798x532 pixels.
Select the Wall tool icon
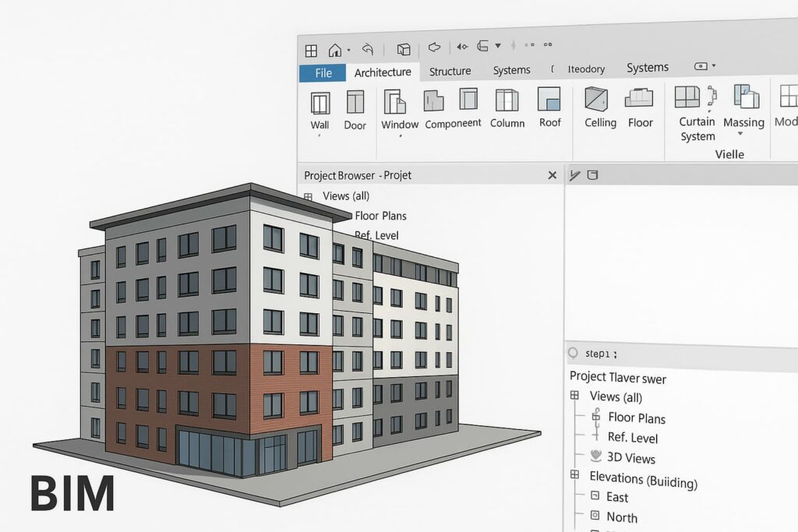(x=320, y=103)
